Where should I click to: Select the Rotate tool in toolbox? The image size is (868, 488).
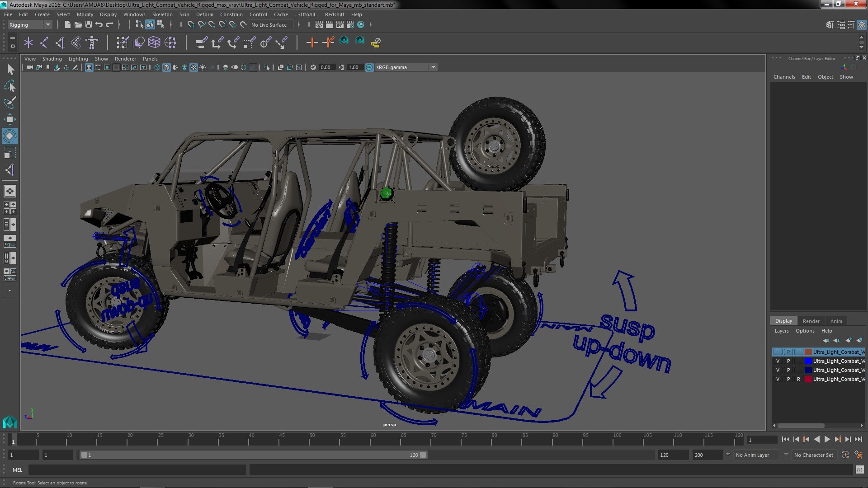pyautogui.click(x=9, y=136)
